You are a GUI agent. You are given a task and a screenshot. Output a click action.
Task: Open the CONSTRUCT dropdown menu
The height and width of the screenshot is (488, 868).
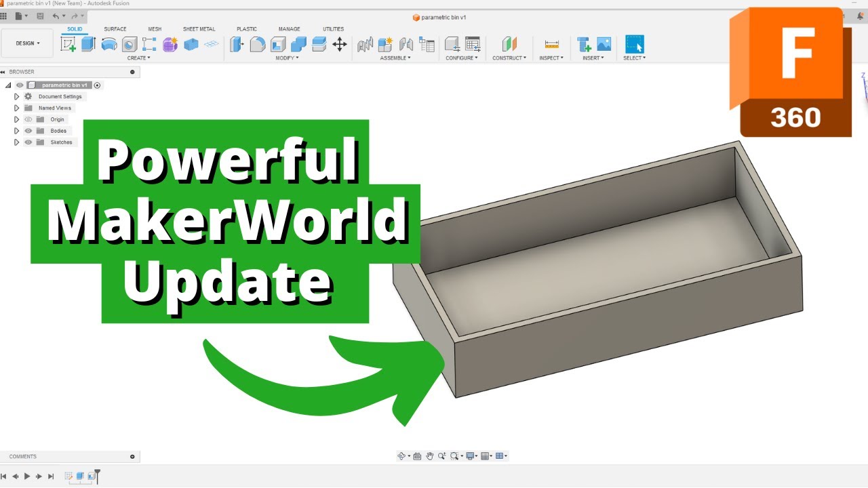(x=509, y=58)
